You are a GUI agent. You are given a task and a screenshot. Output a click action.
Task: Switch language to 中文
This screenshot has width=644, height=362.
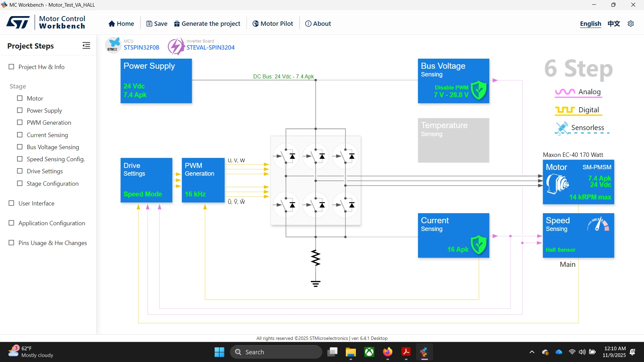pyautogui.click(x=614, y=23)
